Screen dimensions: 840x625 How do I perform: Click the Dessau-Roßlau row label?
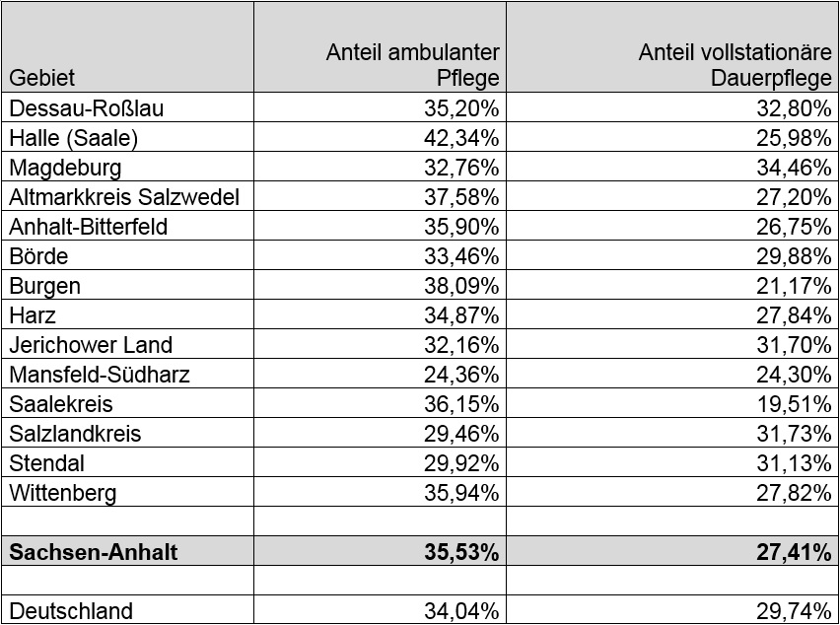point(74,107)
